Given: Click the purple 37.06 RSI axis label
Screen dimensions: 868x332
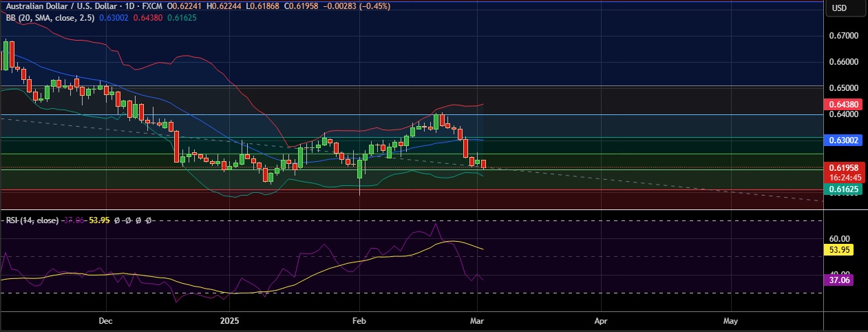Looking at the screenshot, I should (839, 280).
